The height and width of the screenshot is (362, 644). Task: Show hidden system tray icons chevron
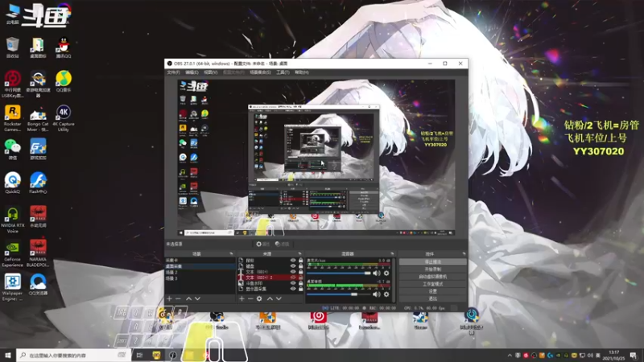(x=510, y=356)
